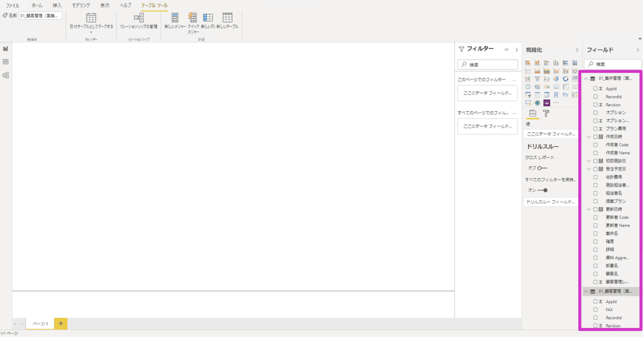Select the R script visual icon
The image size is (644, 337).
(556, 94)
